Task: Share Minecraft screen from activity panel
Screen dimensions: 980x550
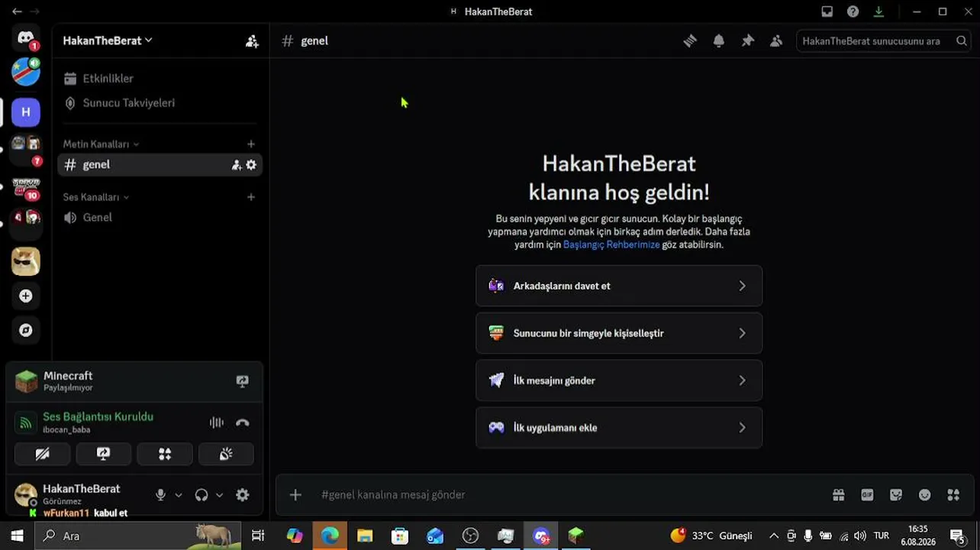Action: coord(243,381)
